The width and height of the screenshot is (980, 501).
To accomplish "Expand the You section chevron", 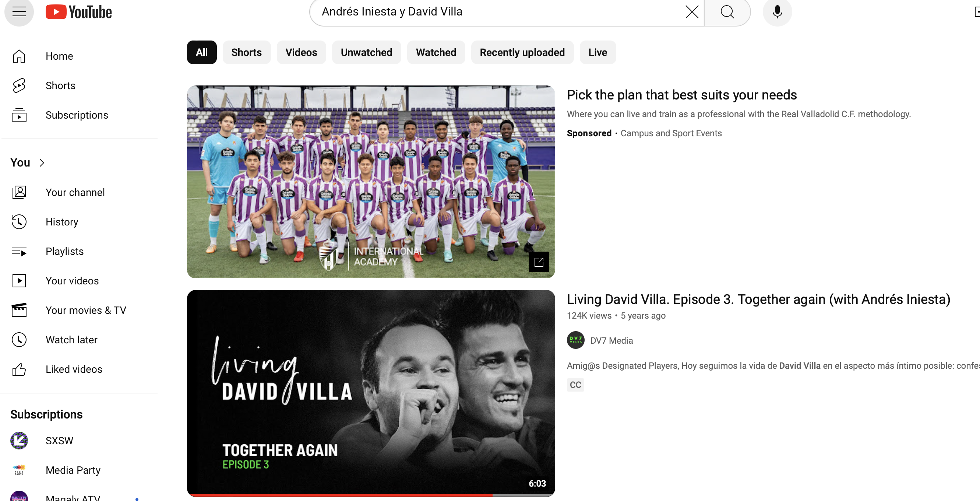I will tap(42, 163).
